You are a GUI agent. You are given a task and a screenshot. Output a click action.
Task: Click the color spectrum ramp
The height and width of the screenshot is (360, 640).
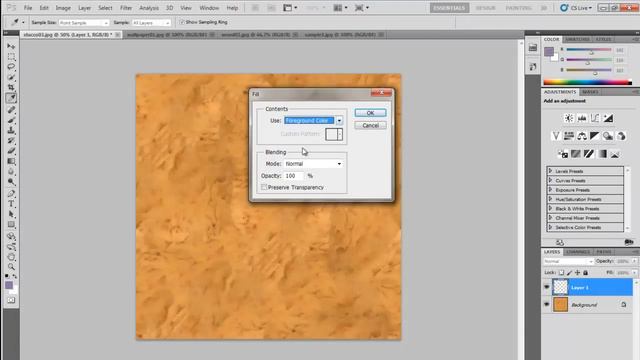click(x=588, y=82)
